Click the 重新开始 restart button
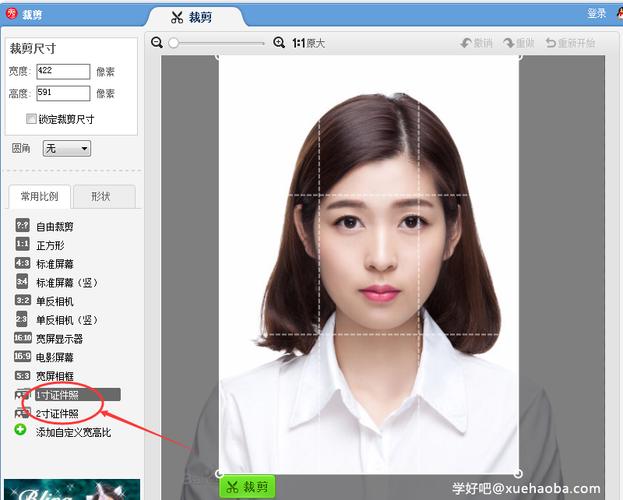This screenshot has height=500, width=623. (x=570, y=43)
